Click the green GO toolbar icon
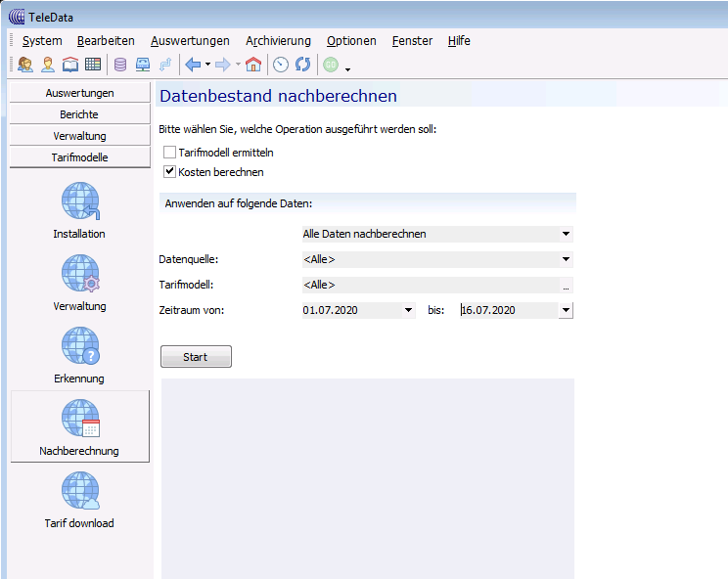Image resolution: width=728 pixels, height=579 pixels. pyautogui.click(x=331, y=65)
